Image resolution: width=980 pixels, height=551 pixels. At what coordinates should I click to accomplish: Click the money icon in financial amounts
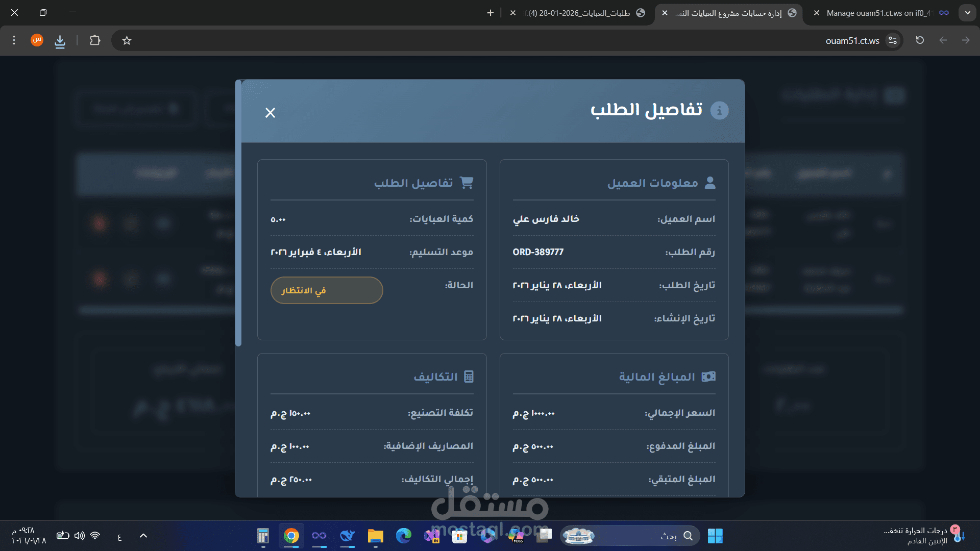tap(708, 377)
